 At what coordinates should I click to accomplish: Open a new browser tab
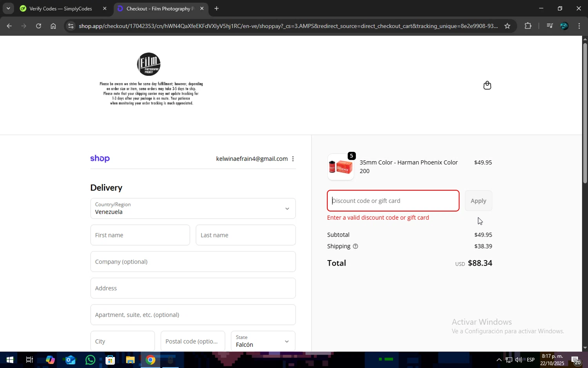click(216, 8)
